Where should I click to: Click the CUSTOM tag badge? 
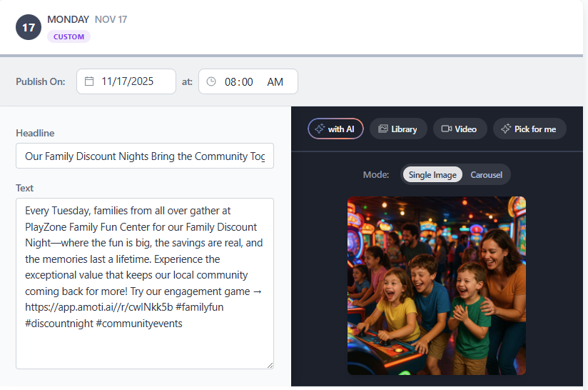click(x=69, y=36)
